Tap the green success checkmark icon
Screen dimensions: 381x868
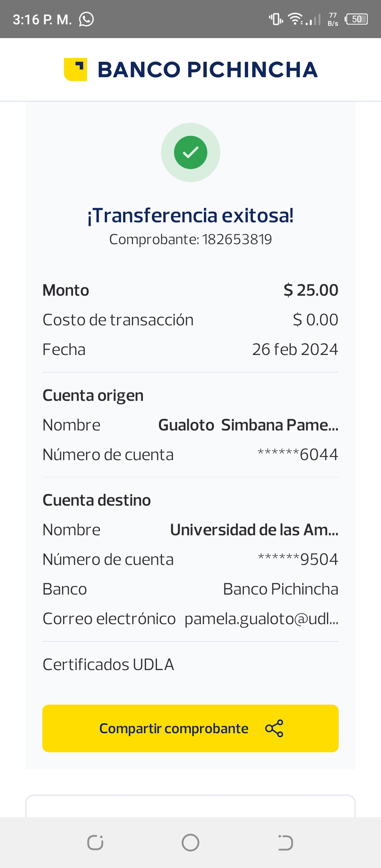pyautogui.click(x=190, y=152)
